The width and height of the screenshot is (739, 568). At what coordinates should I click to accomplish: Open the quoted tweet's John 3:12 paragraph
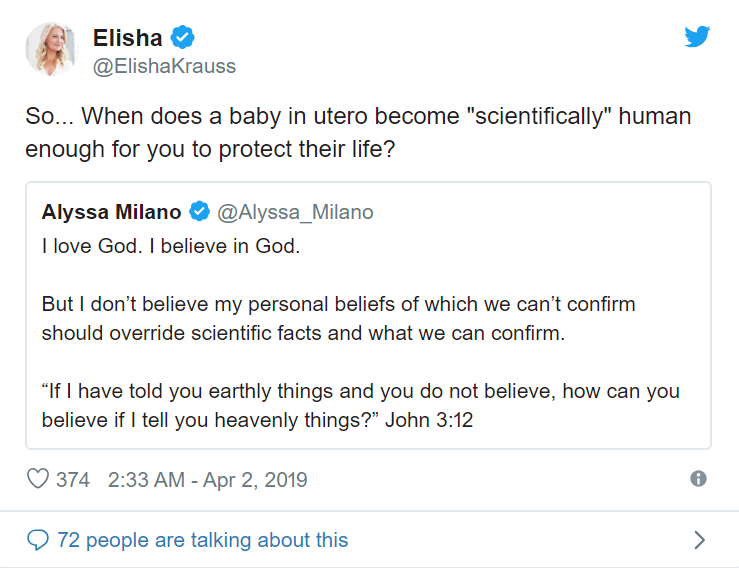click(360, 406)
